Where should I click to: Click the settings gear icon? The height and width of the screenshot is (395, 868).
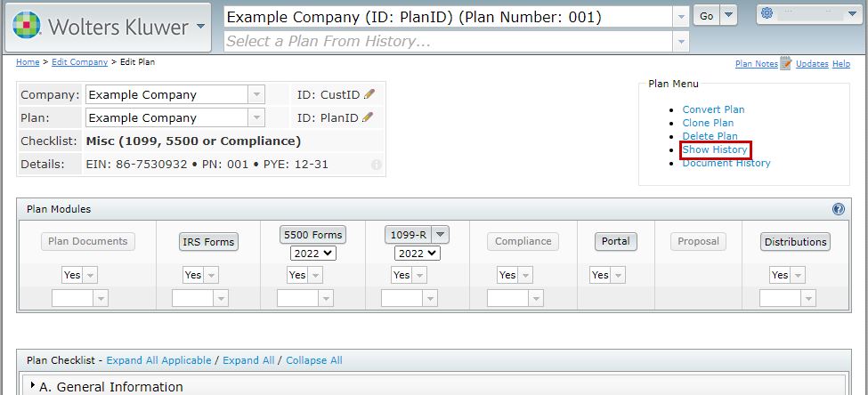pos(767,14)
